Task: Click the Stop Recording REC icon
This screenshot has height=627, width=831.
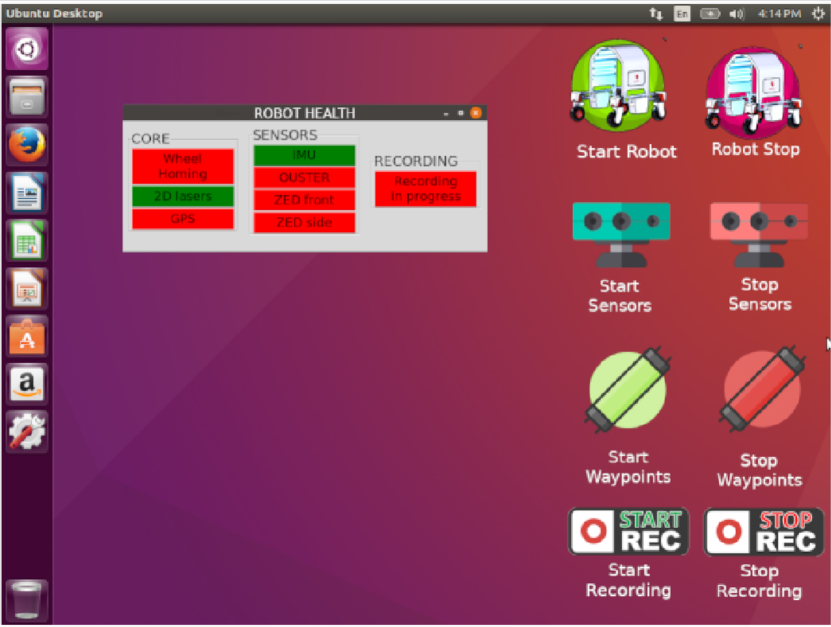Action: (764, 532)
